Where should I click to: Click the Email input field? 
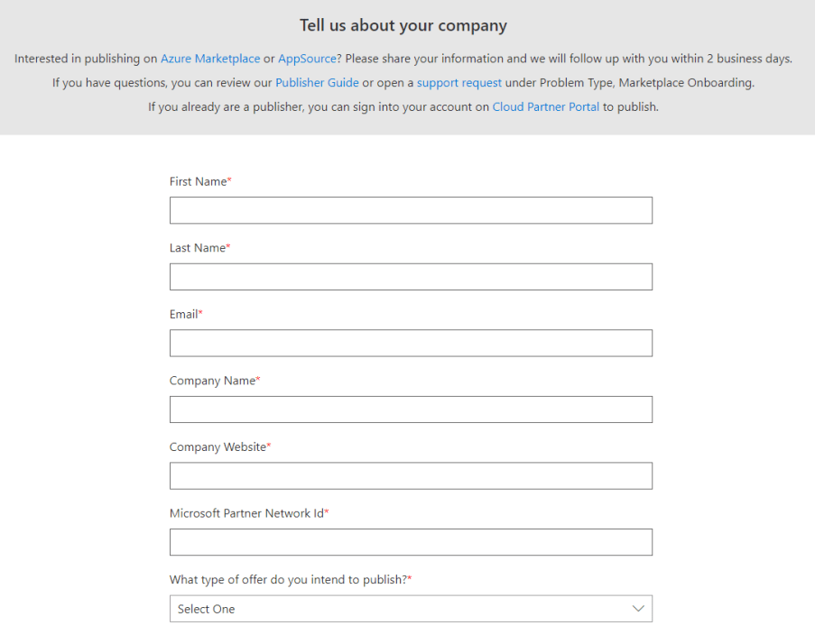pos(411,343)
